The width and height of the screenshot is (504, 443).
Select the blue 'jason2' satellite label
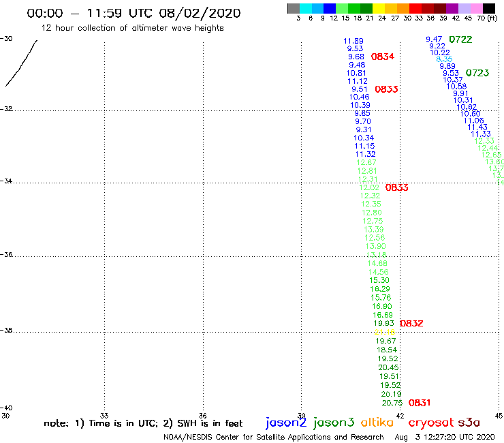(x=286, y=423)
